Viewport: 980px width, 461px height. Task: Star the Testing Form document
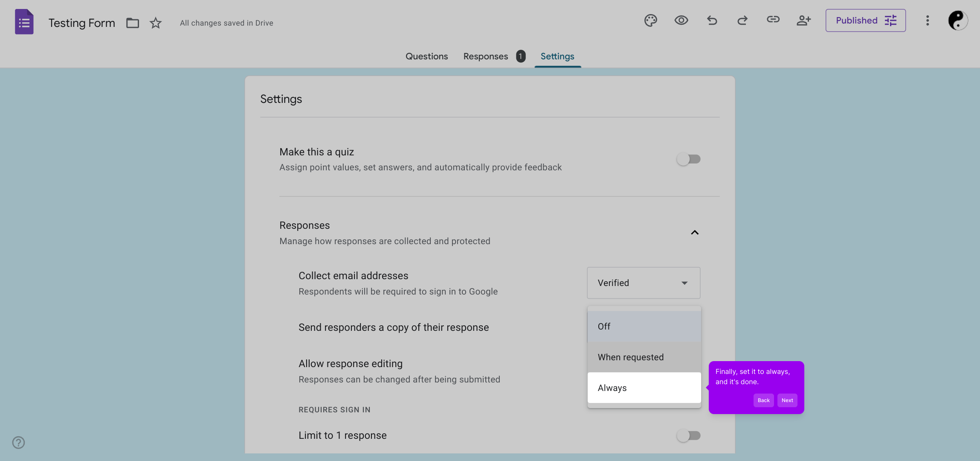pyautogui.click(x=156, y=23)
